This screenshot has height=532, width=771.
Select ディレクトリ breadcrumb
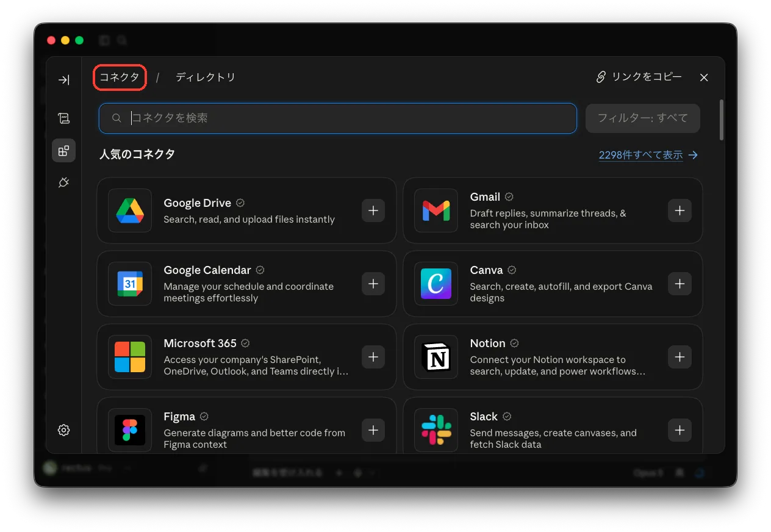point(206,77)
